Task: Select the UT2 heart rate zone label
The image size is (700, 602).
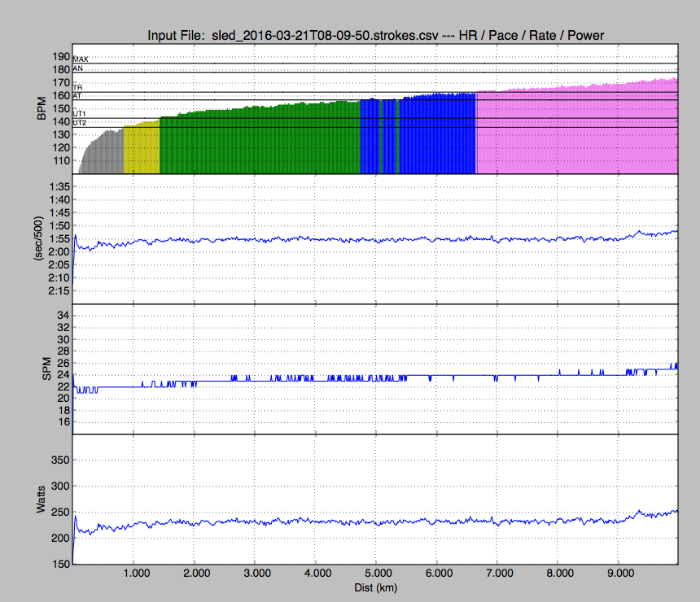Action: click(x=80, y=123)
